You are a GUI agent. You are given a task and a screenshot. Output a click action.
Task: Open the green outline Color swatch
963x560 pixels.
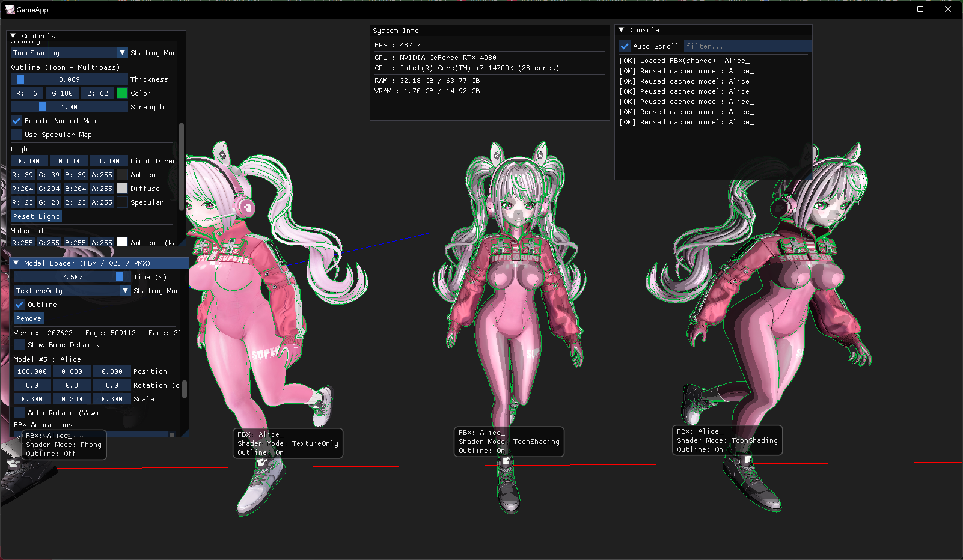(x=122, y=93)
